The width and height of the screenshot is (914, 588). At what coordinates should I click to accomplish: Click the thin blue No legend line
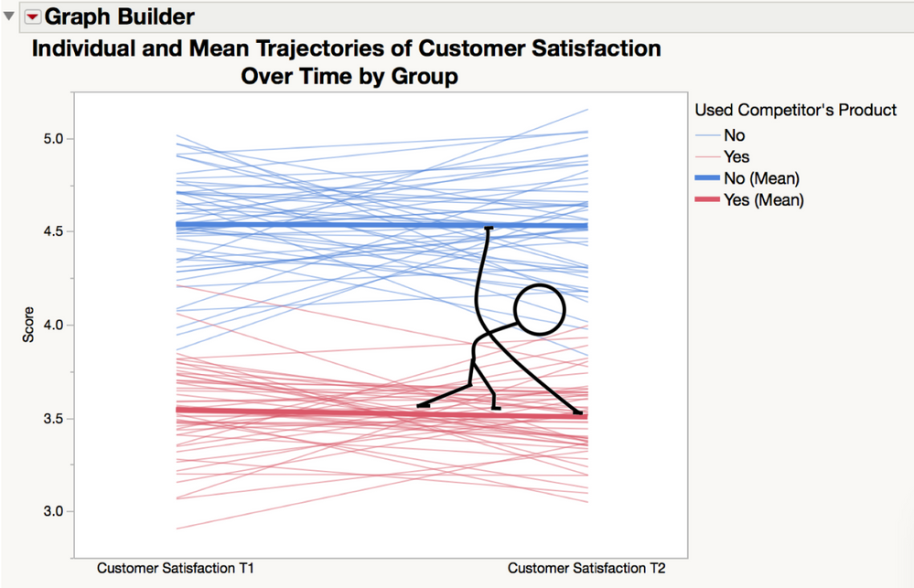coord(707,135)
